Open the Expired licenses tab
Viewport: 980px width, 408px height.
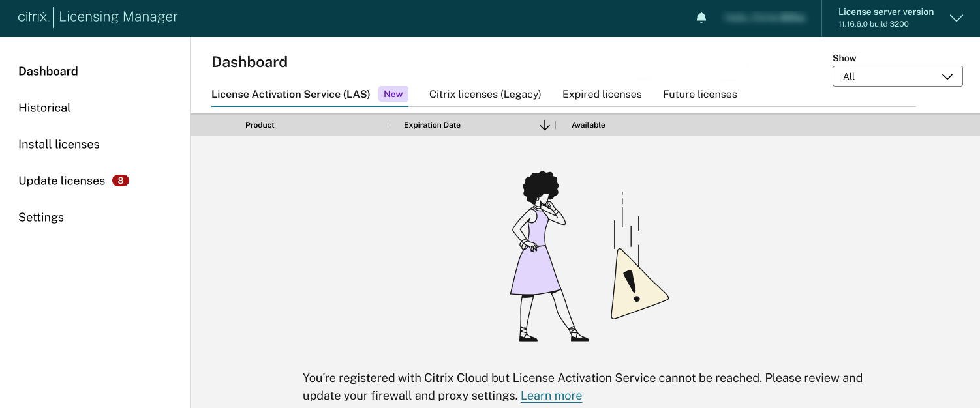pyautogui.click(x=602, y=94)
